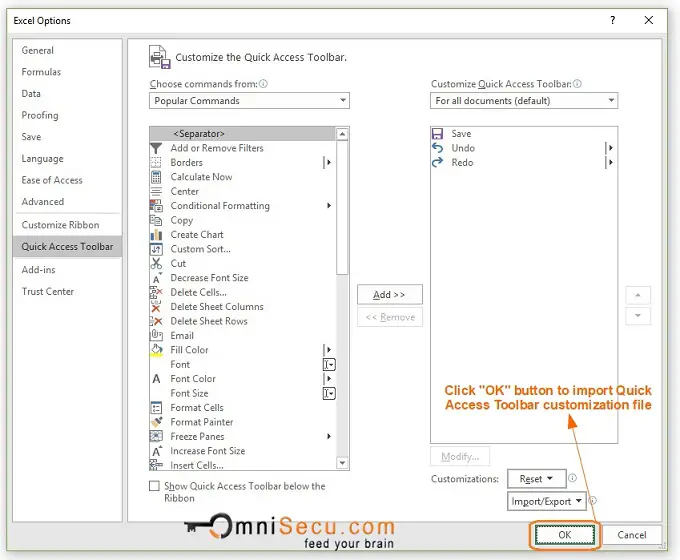The height and width of the screenshot is (560, 680).
Task: Click the Undo arrow icon
Action: 438,148
